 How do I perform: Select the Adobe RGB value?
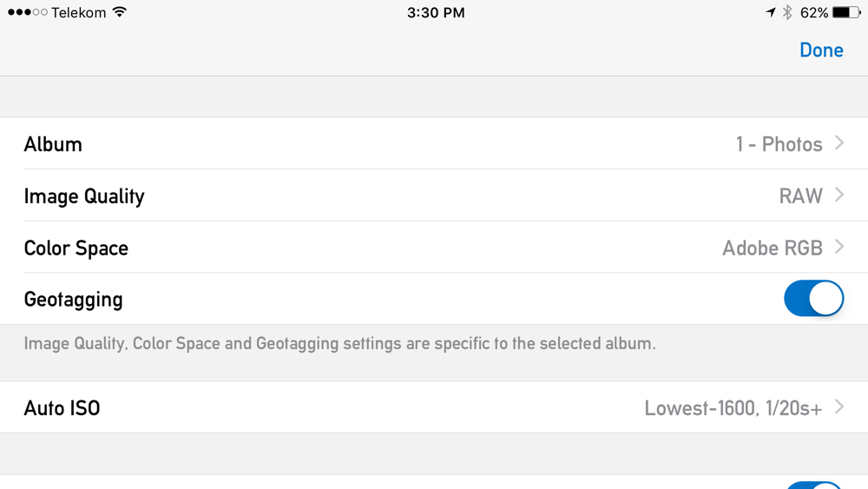point(773,248)
